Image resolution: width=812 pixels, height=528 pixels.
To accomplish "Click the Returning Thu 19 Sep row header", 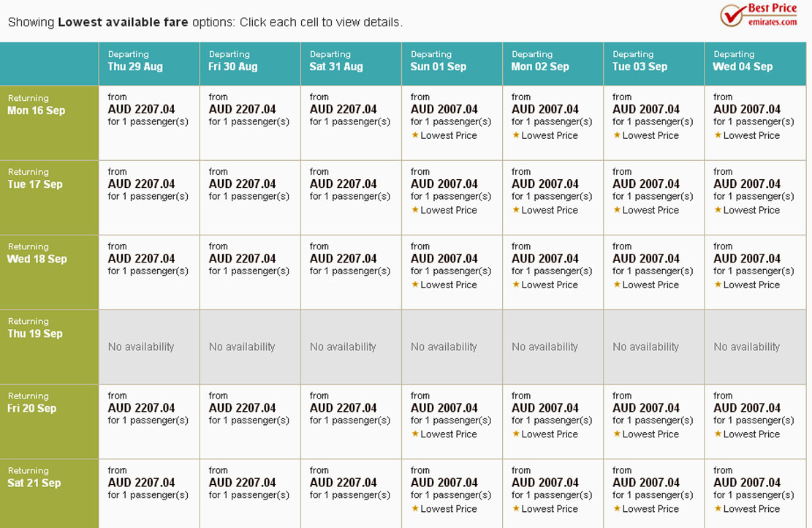I will 49,347.
